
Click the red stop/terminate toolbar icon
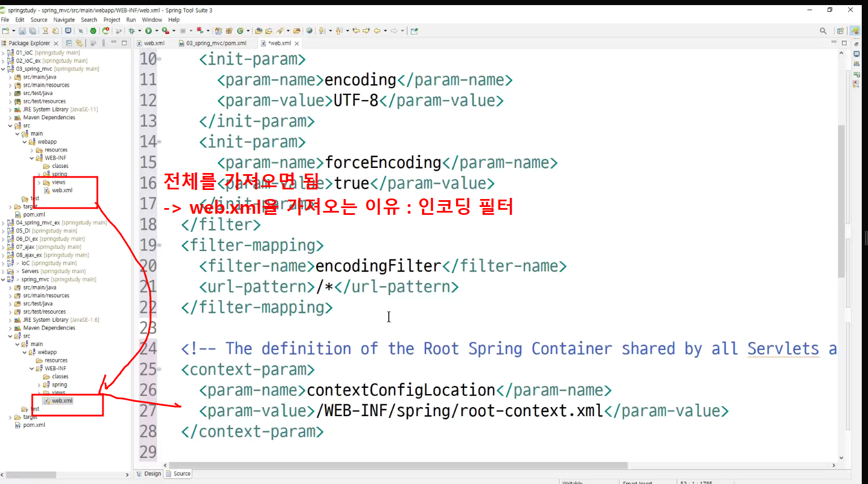click(200, 31)
